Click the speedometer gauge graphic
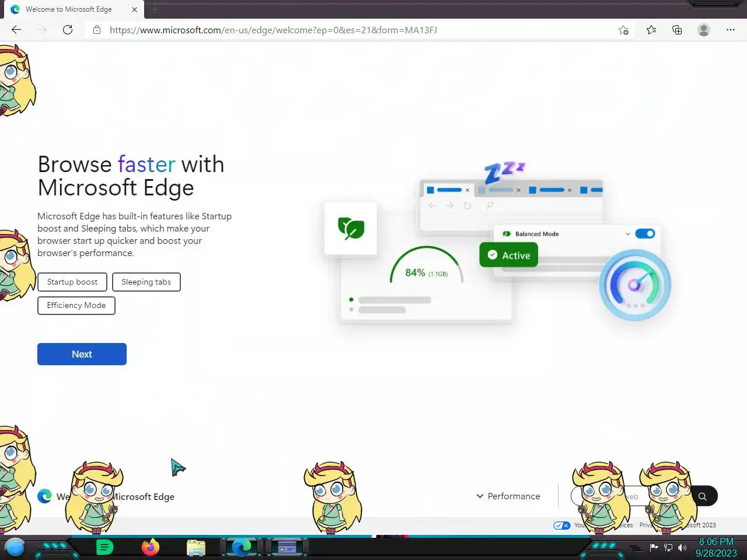This screenshot has height=560, width=747. tap(635, 285)
